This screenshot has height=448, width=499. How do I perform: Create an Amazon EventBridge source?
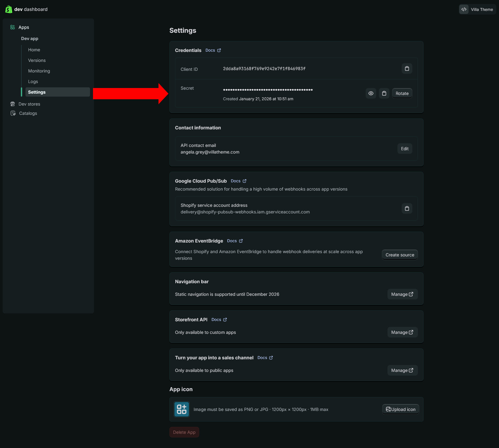tap(399, 255)
